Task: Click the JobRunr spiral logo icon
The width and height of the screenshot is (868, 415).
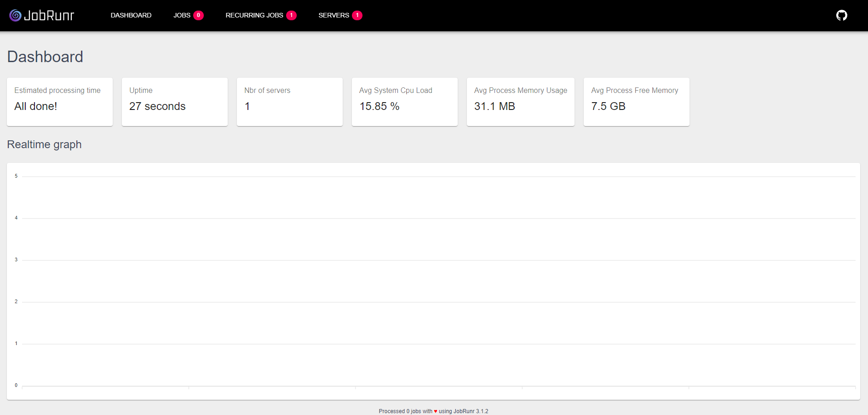Action: [14, 15]
